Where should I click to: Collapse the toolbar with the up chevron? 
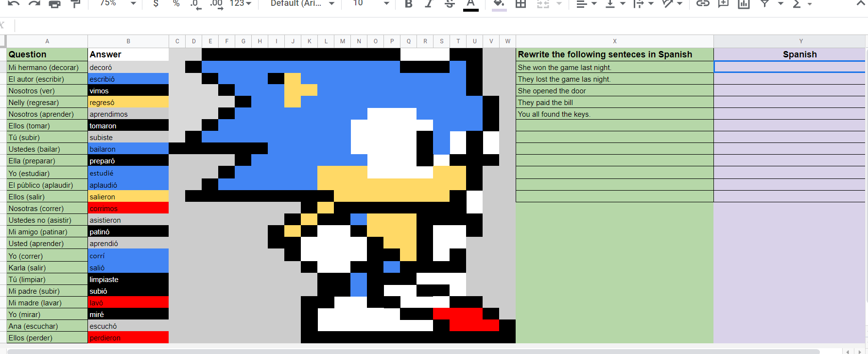tap(860, 3)
